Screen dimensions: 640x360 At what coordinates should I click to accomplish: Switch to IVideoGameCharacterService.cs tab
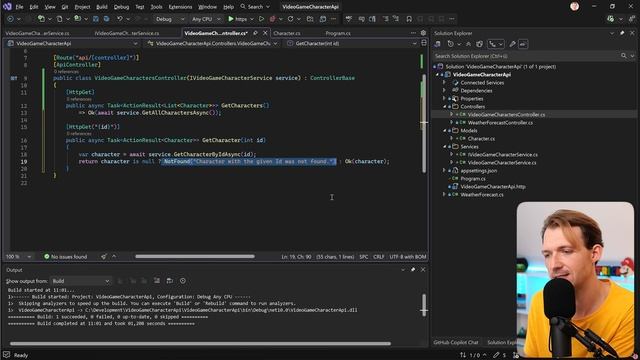[127, 33]
